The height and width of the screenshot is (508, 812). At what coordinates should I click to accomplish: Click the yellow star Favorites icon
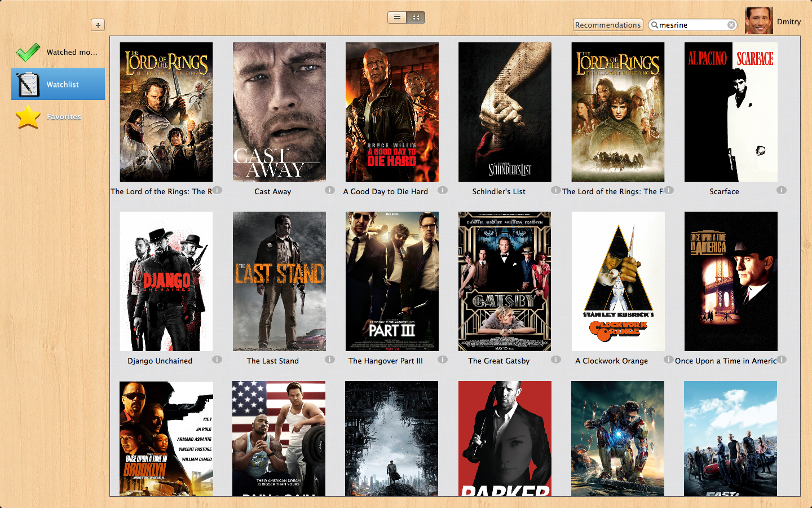[28, 117]
